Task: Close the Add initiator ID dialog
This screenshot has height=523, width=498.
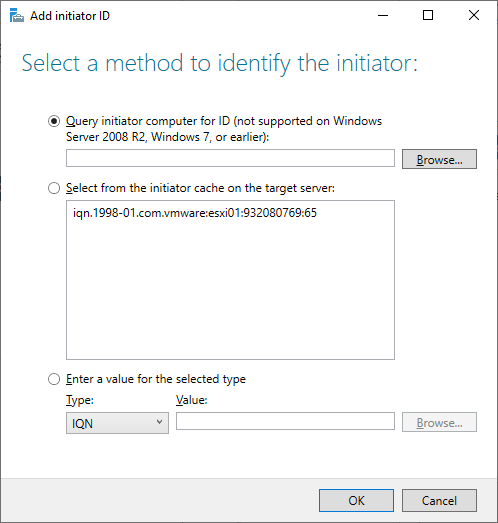Action: pyautogui.click(x=474, y=15)
